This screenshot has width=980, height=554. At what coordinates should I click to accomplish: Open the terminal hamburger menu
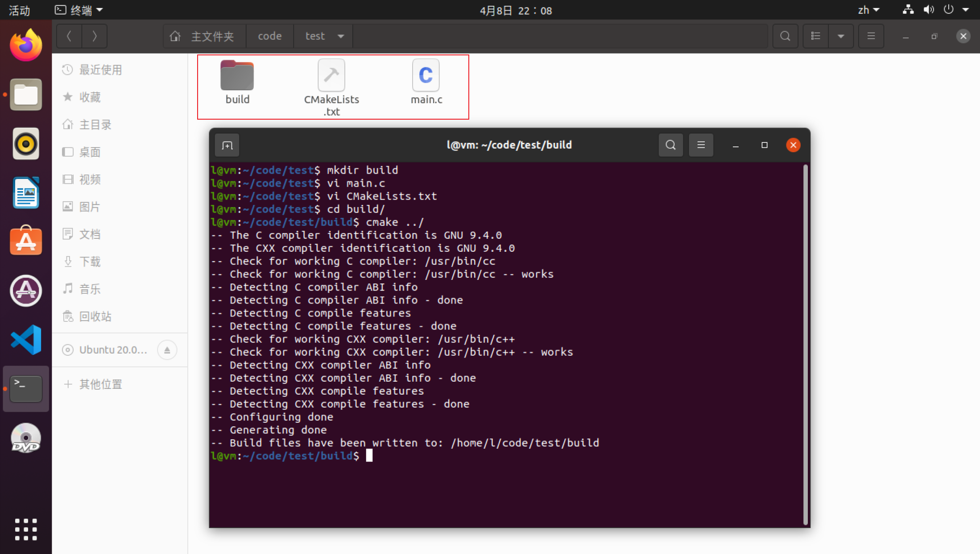(701, 145)
